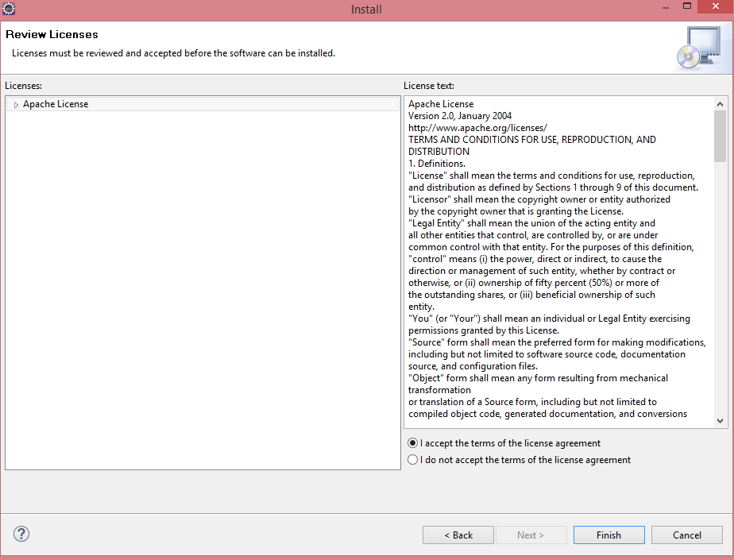The image size is (734, 560).
Task: Expand the Apache License tree node
Action: point(16,105)
